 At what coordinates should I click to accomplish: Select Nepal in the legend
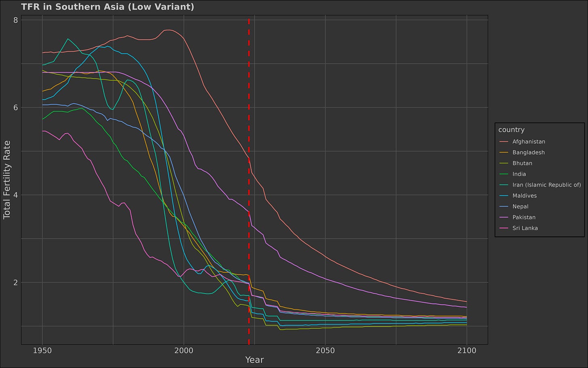pyautogui.click(x=520, y=207)
